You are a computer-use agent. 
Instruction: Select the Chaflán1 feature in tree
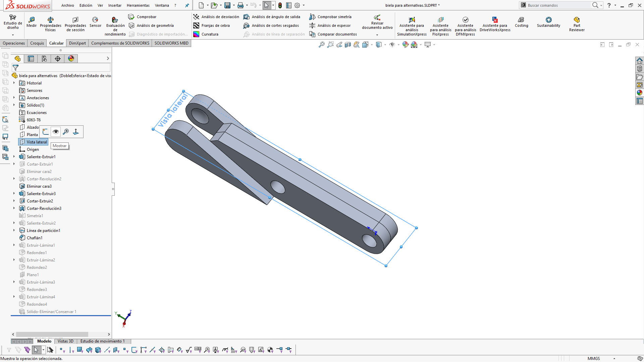[35, 238]
